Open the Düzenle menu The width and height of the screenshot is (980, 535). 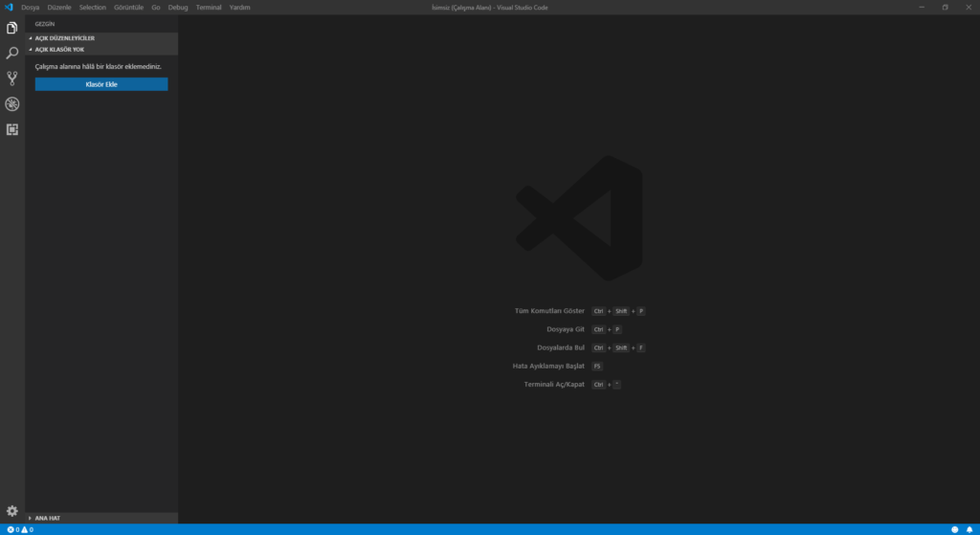pyautogui.click(x=59, y=8)
